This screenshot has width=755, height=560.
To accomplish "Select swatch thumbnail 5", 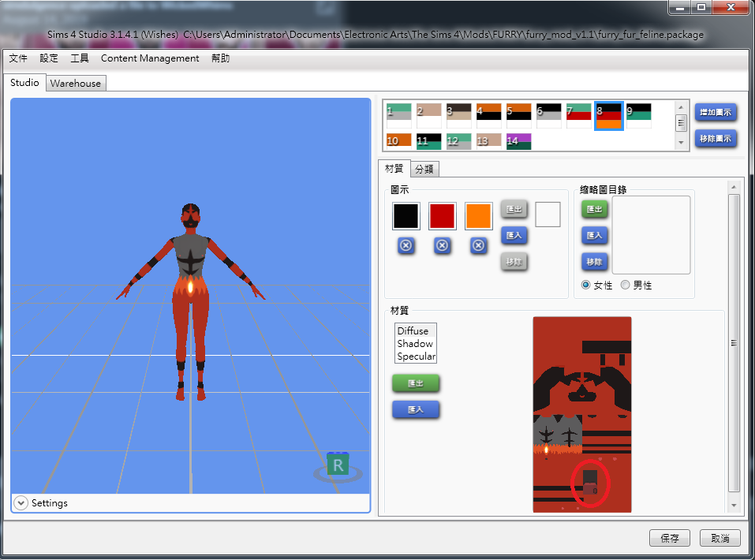I will (x=518, y=116).
